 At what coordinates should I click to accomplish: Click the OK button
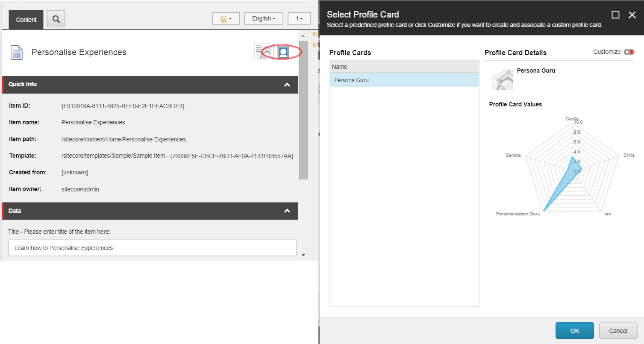pyautogui.click(x=574, y=330)
